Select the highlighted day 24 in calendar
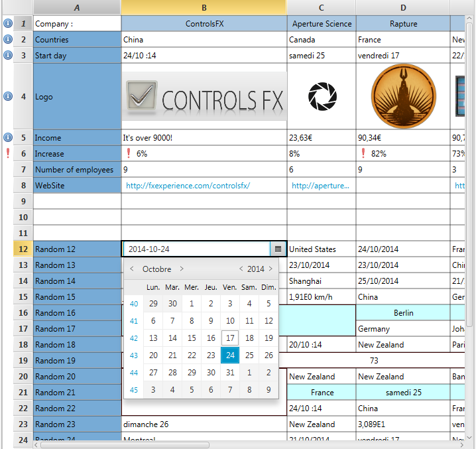 (x=230, y=355)
